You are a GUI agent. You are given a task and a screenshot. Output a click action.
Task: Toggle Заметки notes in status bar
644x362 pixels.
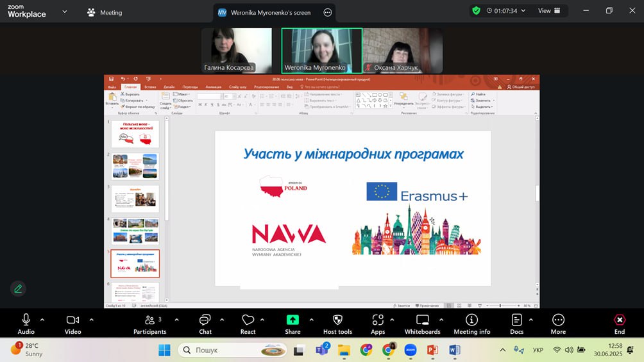tap(402, 306)
